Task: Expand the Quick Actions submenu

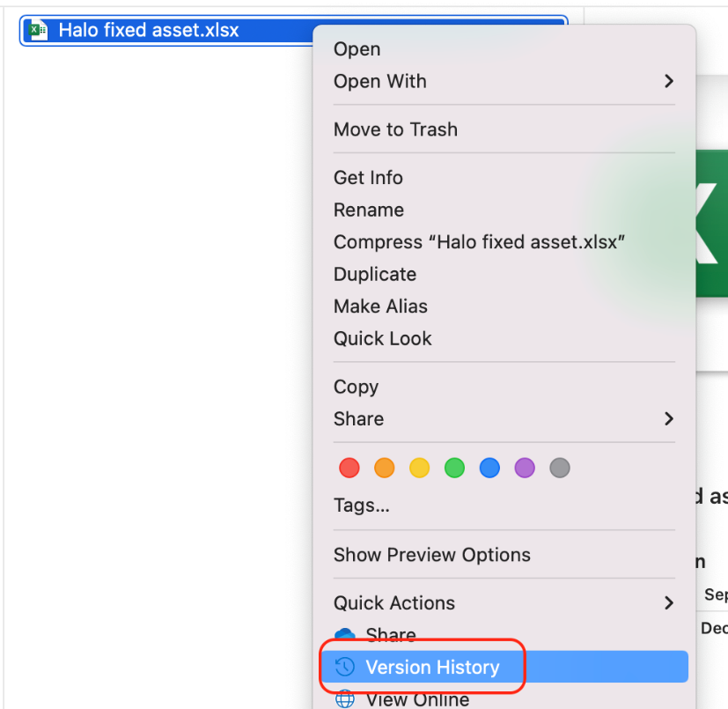Action: [667, 602]
